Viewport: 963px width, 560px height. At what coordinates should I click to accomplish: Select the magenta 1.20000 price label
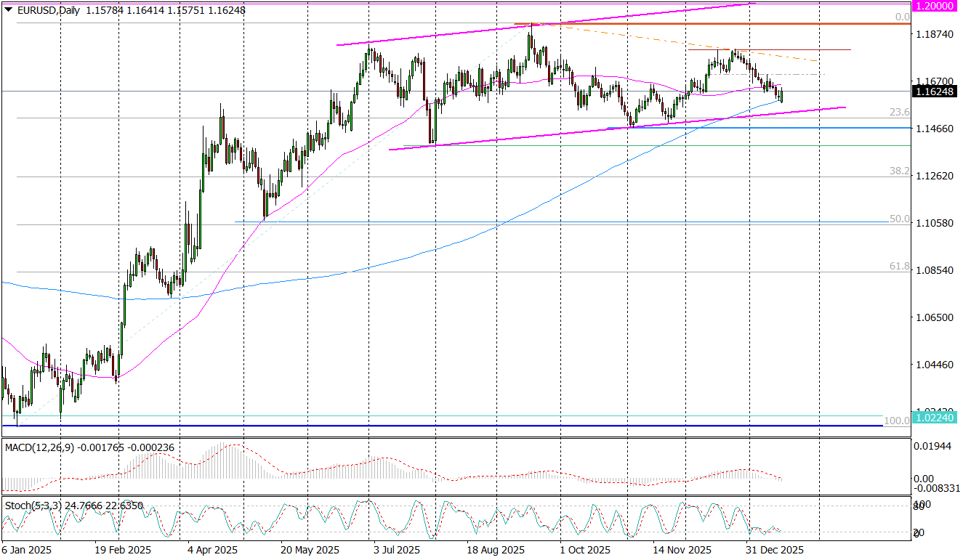tap(935, 5)
